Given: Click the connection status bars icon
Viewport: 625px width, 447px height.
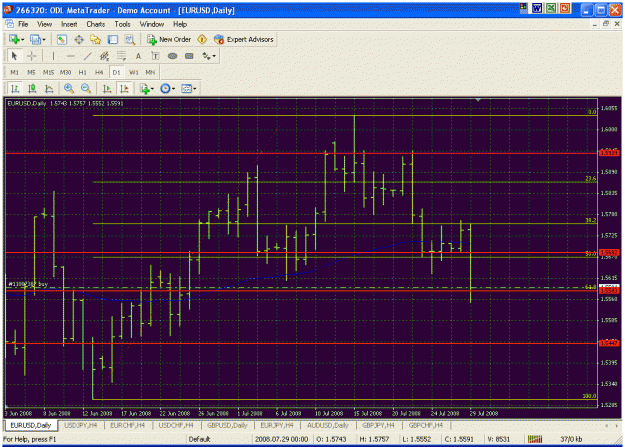Looking at the screenshot, I should click(x=535, y=439).
